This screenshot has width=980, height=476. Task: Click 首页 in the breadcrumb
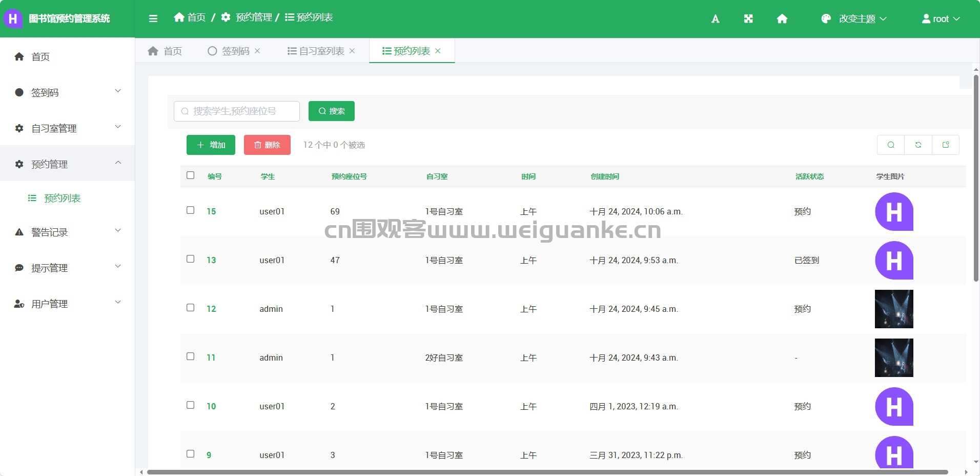(196, 17)
